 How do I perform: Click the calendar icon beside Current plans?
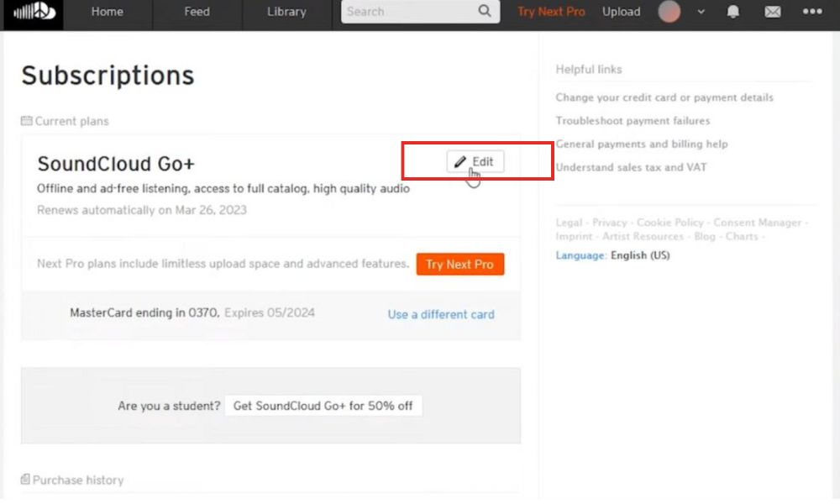(26, 121)
